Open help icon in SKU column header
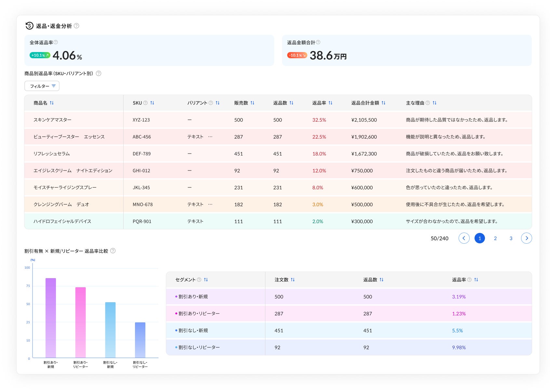Image resolution: width=550 pixels, height=392 pixels. 145,103
